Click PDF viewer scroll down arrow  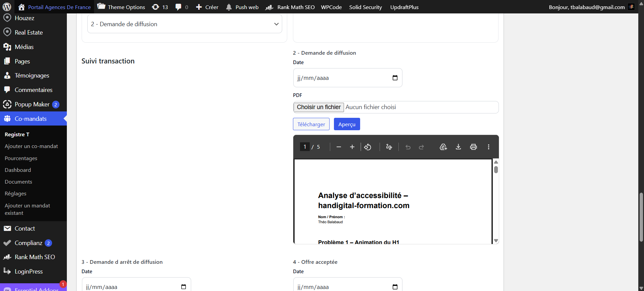pyautogui.click(x=496, y=241)
